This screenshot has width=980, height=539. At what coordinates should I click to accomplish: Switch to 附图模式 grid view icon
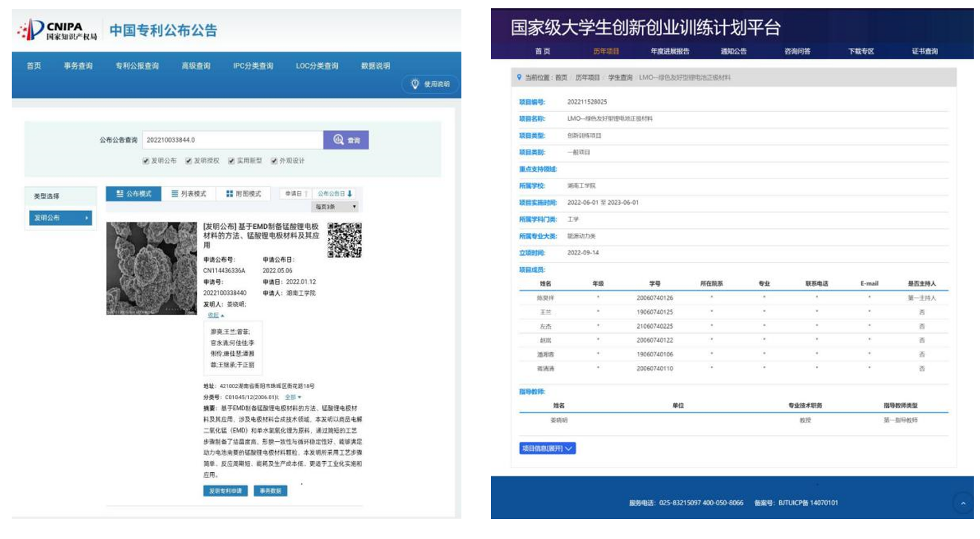230,194
